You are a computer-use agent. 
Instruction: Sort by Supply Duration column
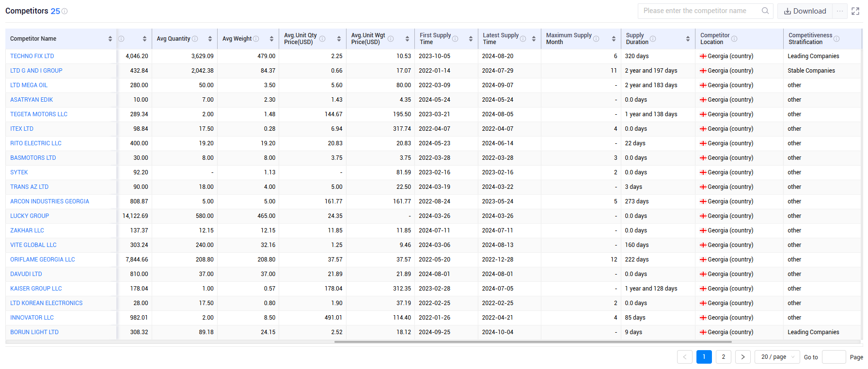pos(688,39)
